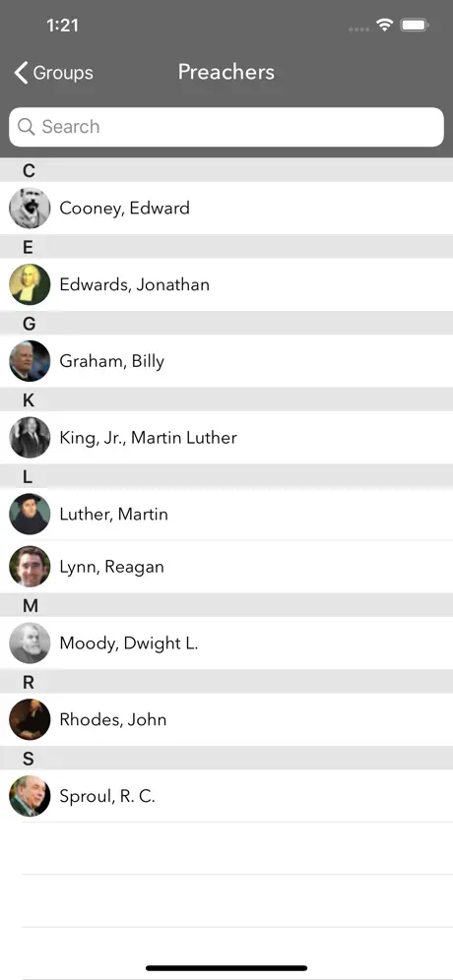The image size is (453, 980).
Task: Open King, Jr., Martin Luther entry
Action: point(226,438)
